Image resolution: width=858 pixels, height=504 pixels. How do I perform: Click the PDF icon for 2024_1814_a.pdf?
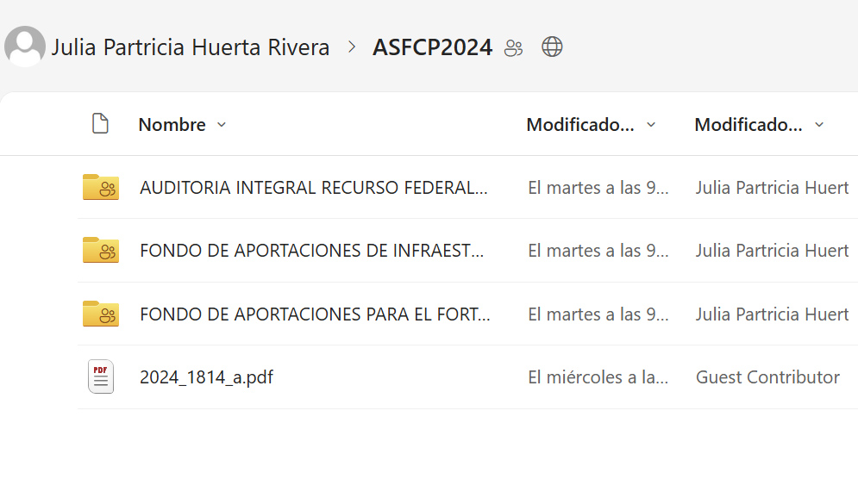[100, 377]
